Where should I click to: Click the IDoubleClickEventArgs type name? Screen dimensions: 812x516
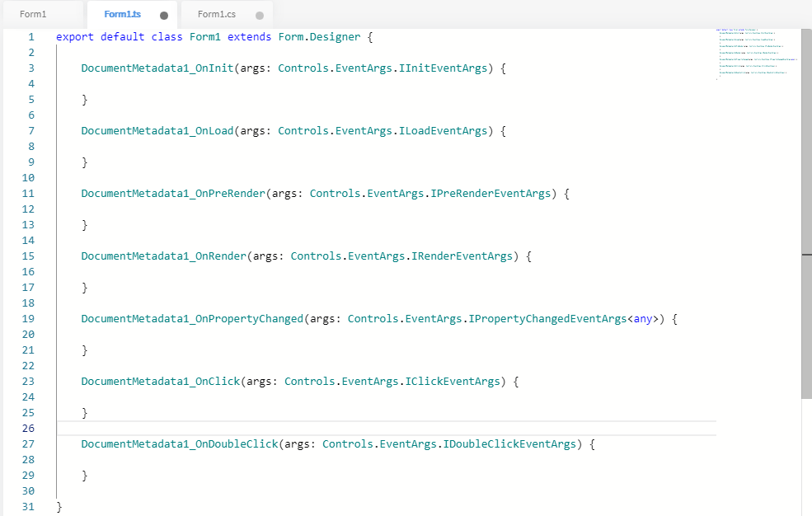509,444
